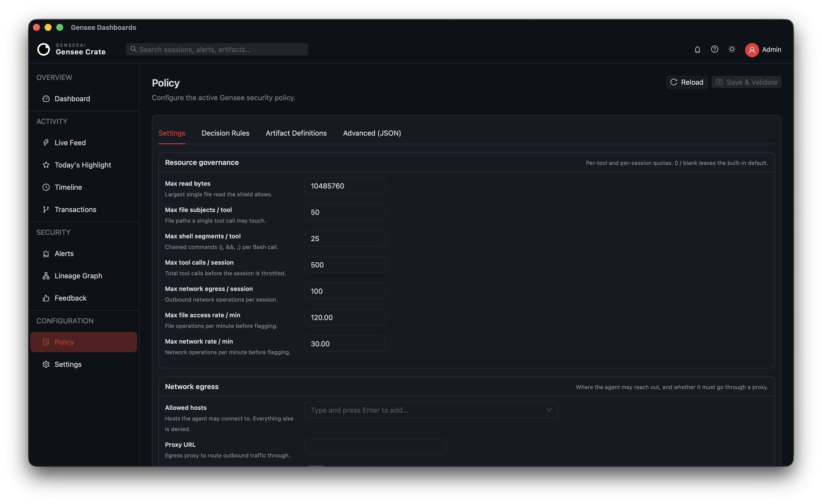
Task: Click the Network egress heading
Action: [x=192, y=387]
